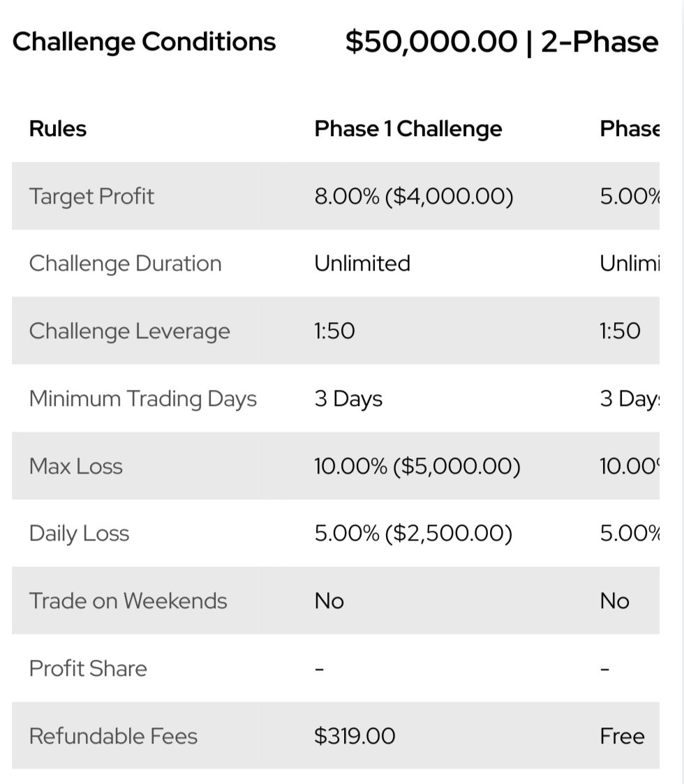Select the 5.00% ($2,500.00) daily loss value
684x784 pixels.
point(412,534)
